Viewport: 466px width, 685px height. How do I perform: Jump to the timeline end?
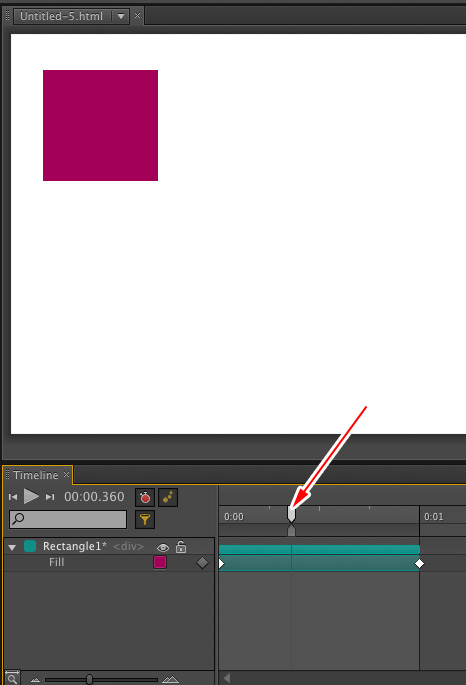click(50, 497)
